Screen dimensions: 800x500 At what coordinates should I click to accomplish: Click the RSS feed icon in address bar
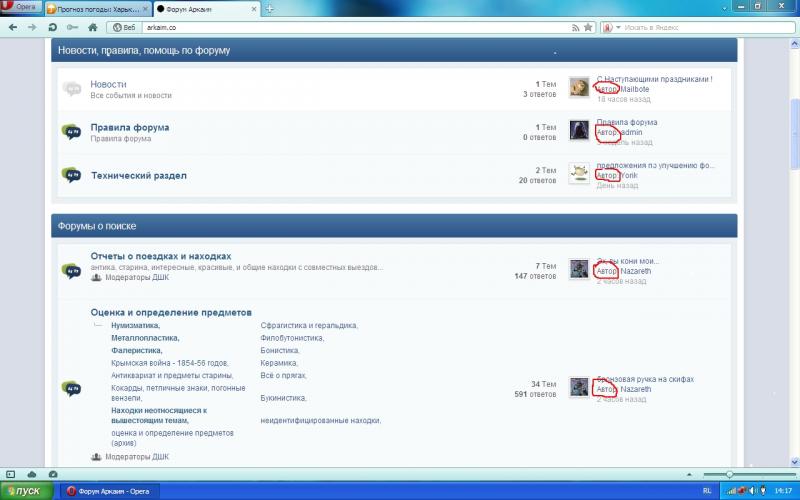pos(576,27)
